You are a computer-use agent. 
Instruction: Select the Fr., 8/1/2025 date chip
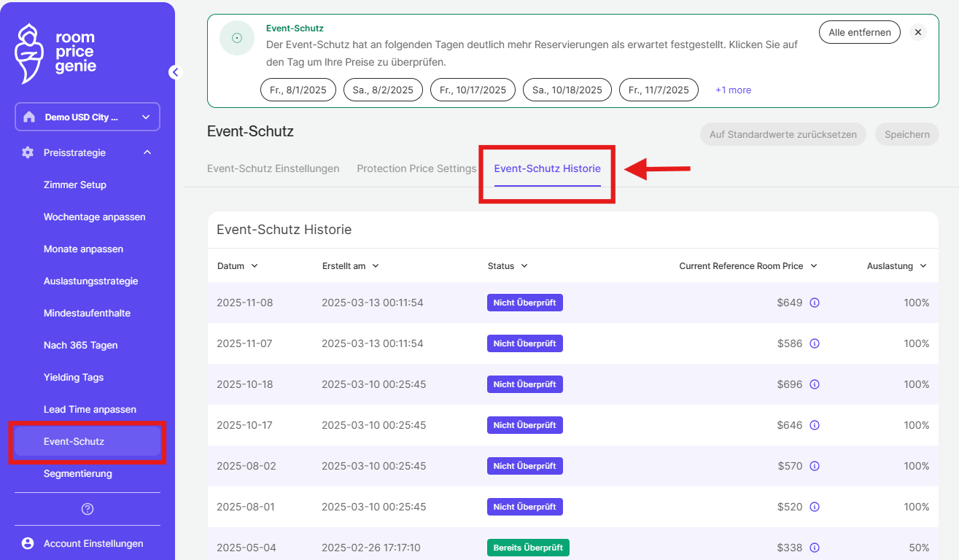coord(298,90)
